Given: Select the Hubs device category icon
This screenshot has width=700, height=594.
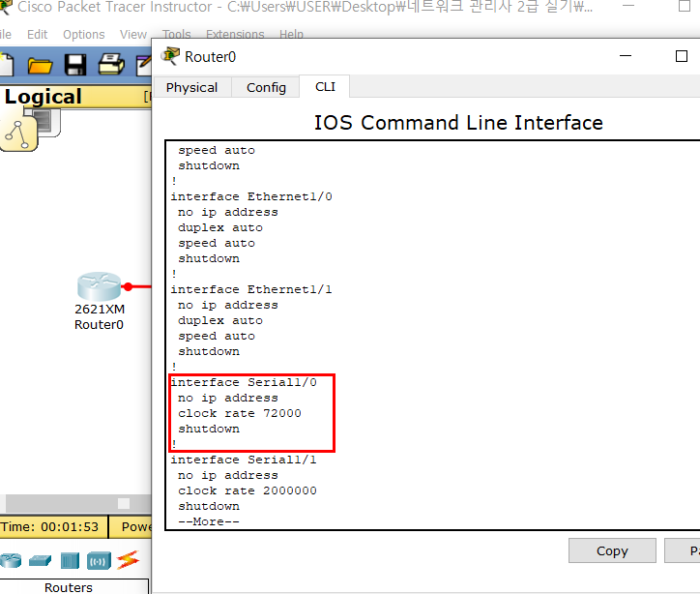Looking at the screenshot, I should (x=70, y=560).
